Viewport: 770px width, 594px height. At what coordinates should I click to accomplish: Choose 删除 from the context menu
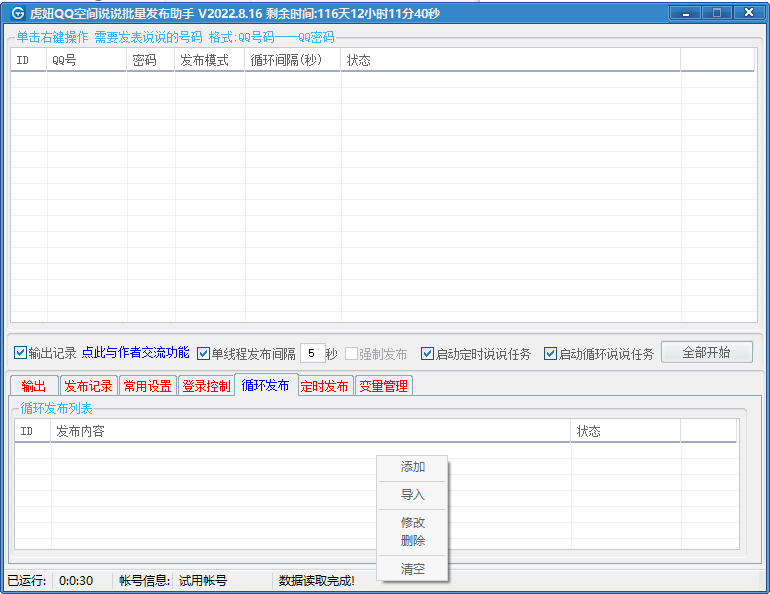pyautogui.click(x=412, y=540)
